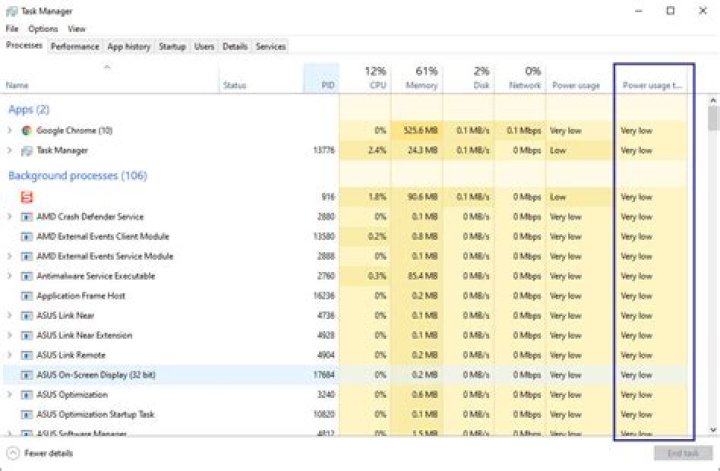Viewport: 720px width, 471px height.
Task: Click the AMD Crash Defender Service icon
Action: (x=27, y=217)
